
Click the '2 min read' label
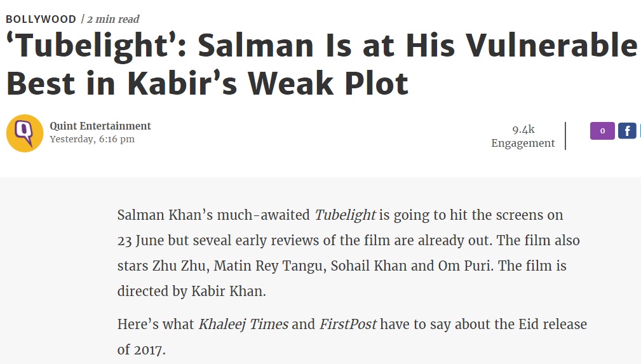(113, 19)
